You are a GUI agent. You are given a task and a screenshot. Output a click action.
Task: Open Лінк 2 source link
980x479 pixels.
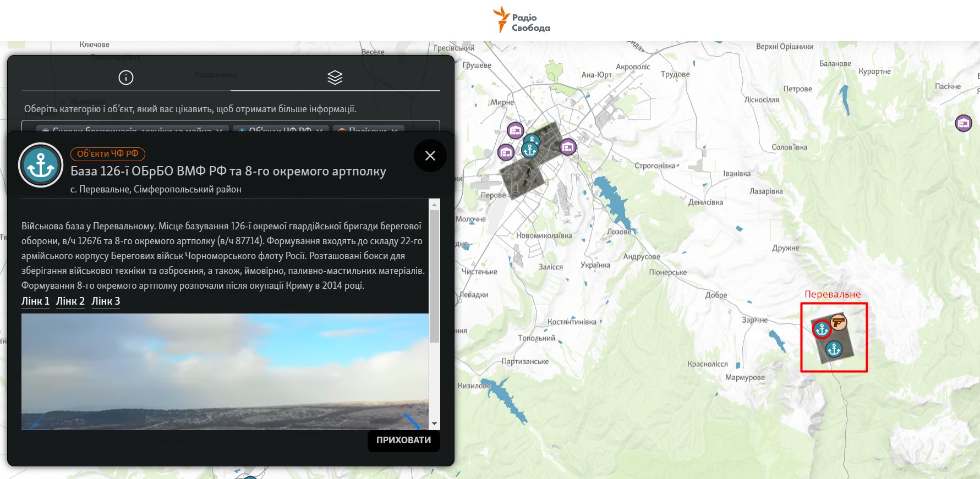(x=70, y=301)
